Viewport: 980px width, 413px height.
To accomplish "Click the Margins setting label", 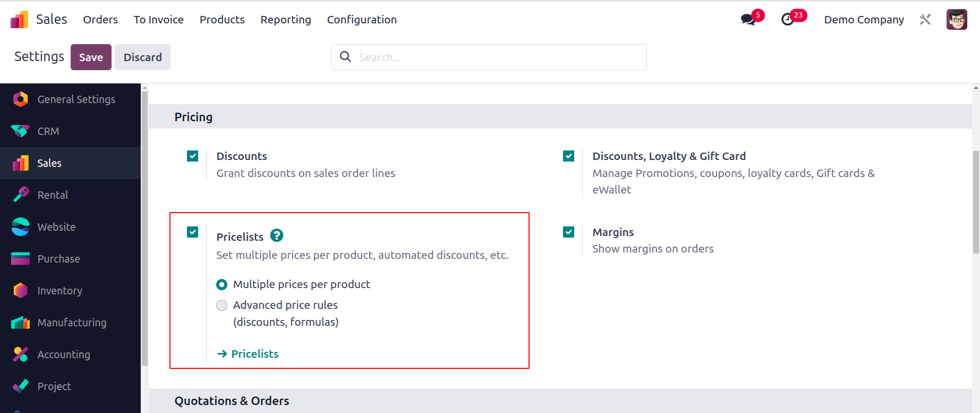I will point(613,232).
